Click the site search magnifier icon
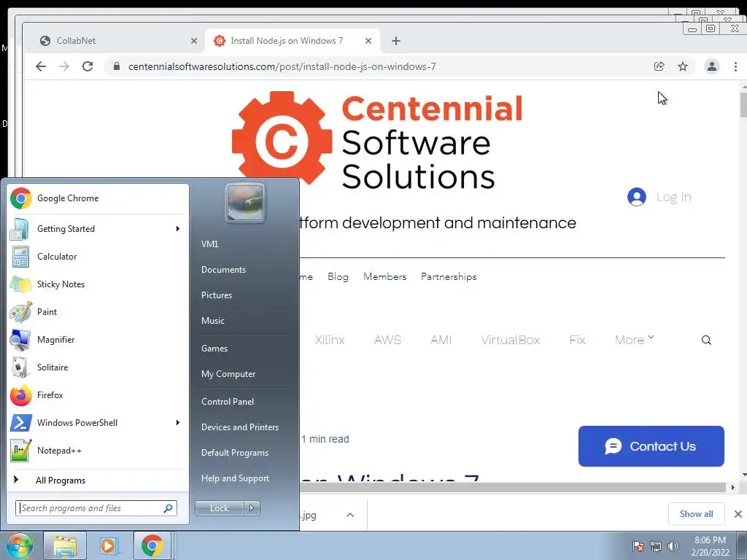Image resolution: width=747 pixels, height=560 pixels. tap(706, 340)
